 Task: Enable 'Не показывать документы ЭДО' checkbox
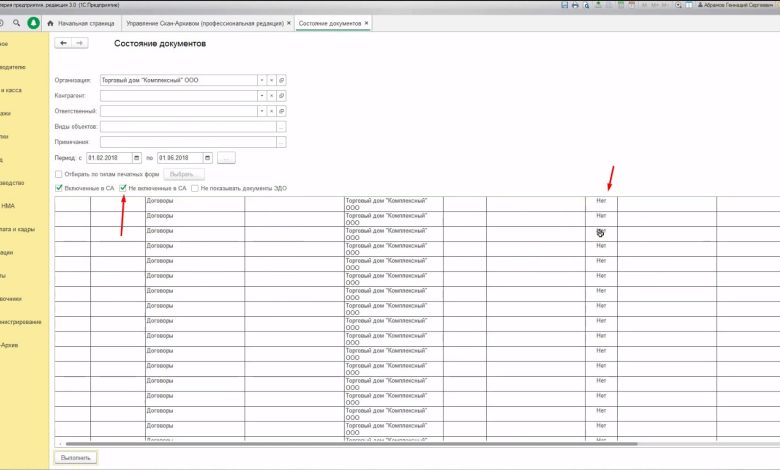tap(197, 188)
